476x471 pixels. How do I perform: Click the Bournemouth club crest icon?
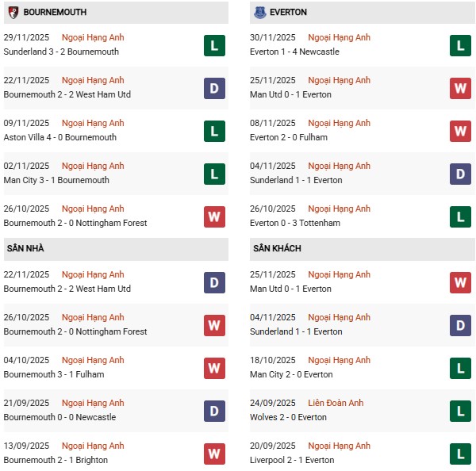coord(13,13)
